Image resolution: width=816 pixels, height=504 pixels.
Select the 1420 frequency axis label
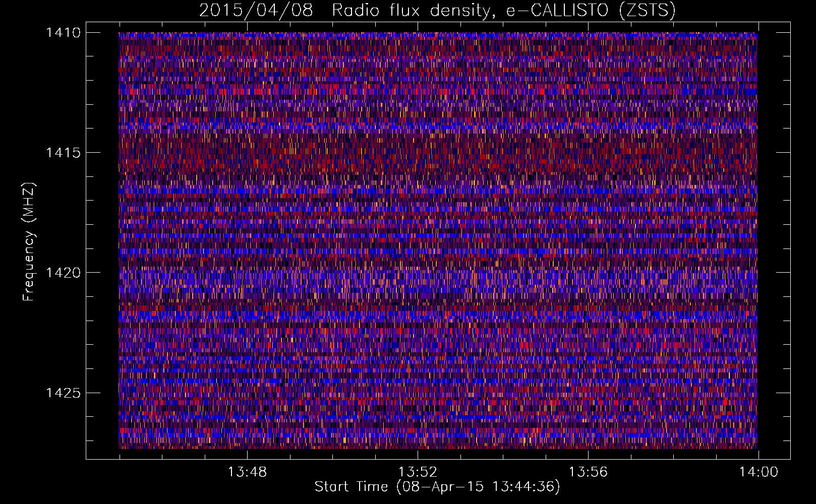[x=63, y=273]
